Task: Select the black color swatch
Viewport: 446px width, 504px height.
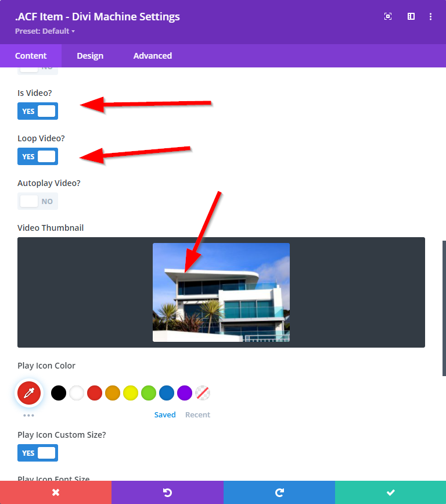Action: click(59, 393)
